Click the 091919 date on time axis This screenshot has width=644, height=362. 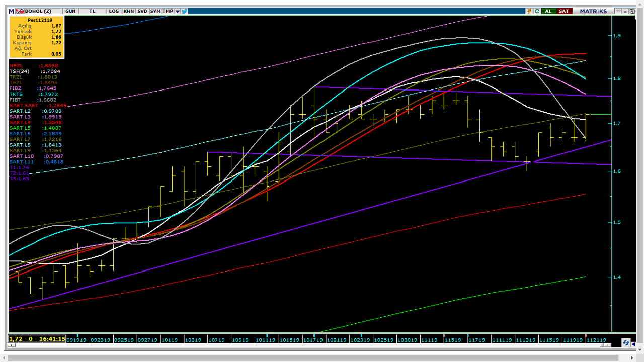(x=77, y=340)
